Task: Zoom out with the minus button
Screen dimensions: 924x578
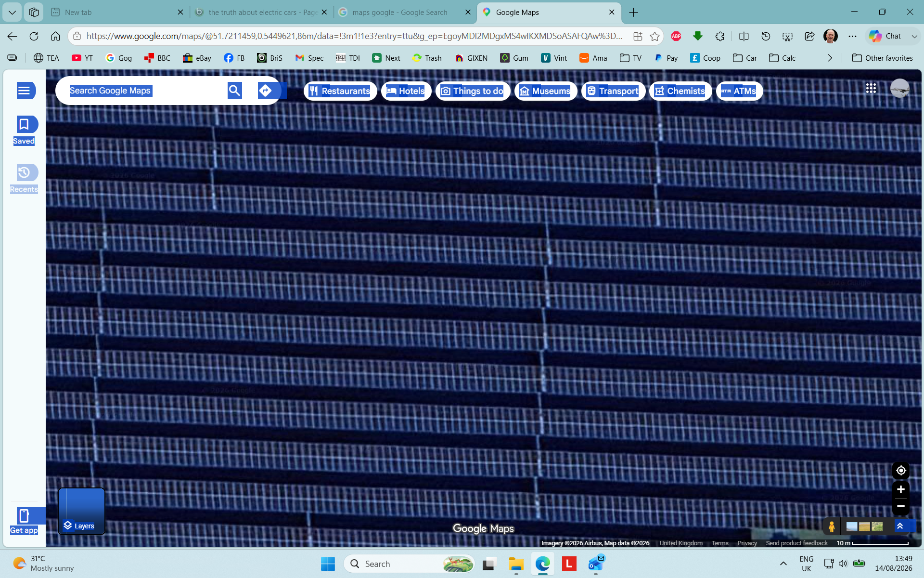Action: click(901, 506)
